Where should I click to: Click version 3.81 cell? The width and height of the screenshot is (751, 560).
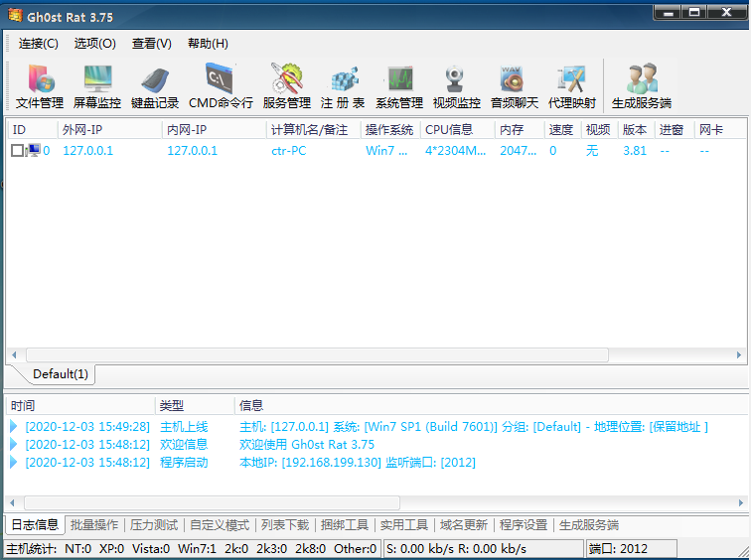coord(635,150)
